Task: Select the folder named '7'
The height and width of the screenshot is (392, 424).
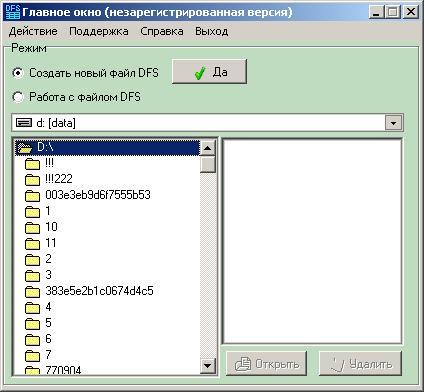Action: tap(49, 355)
